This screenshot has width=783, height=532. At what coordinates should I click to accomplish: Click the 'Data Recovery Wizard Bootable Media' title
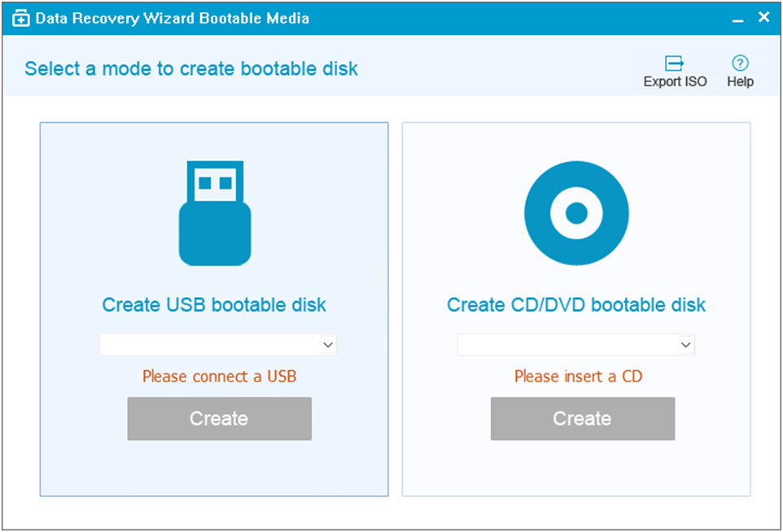point(173,19)
